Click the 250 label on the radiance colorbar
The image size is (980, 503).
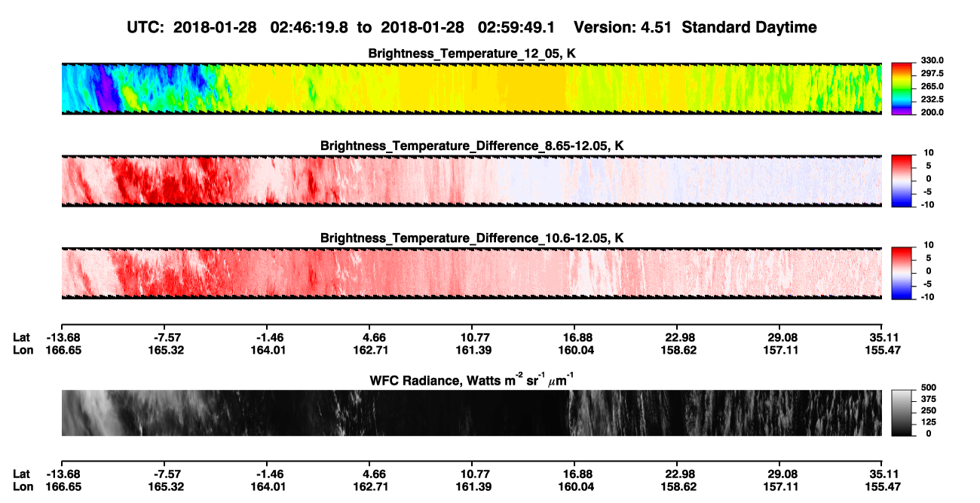[929, 411]
